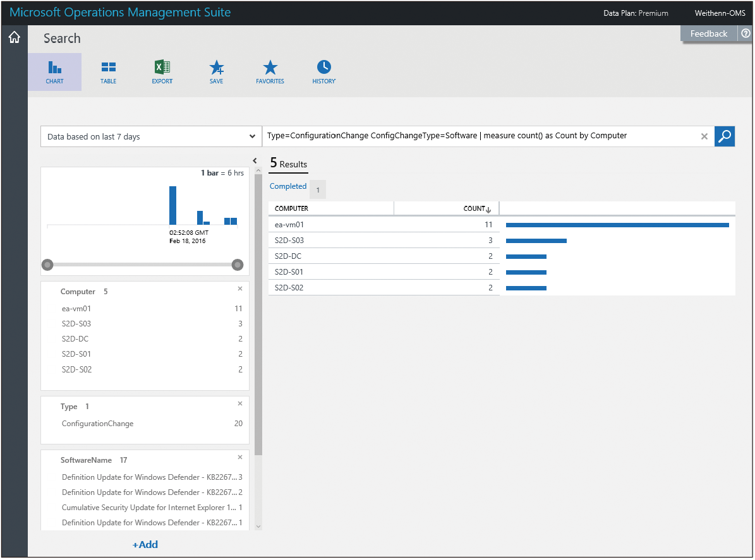Viewport: 755px width, 560px height.
Task: Switch to Chart view
Action: 54,72
